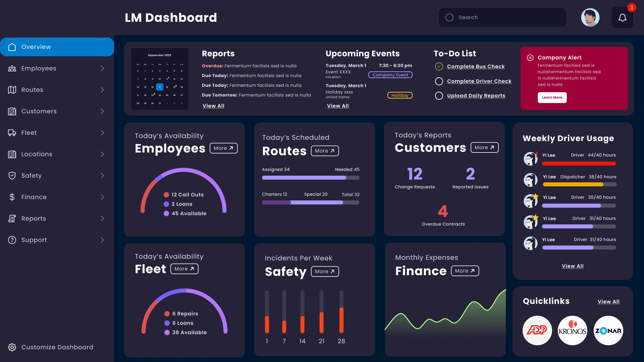This screenshot has width=644, height=362.
Task: Open the Safety sidebar section
Action: [x=57, y=176]
